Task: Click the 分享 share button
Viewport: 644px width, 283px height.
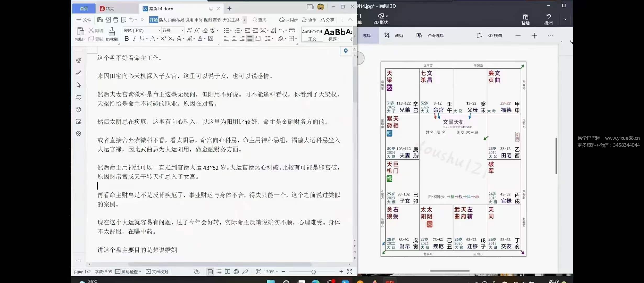Action: [x=327, y=20]
